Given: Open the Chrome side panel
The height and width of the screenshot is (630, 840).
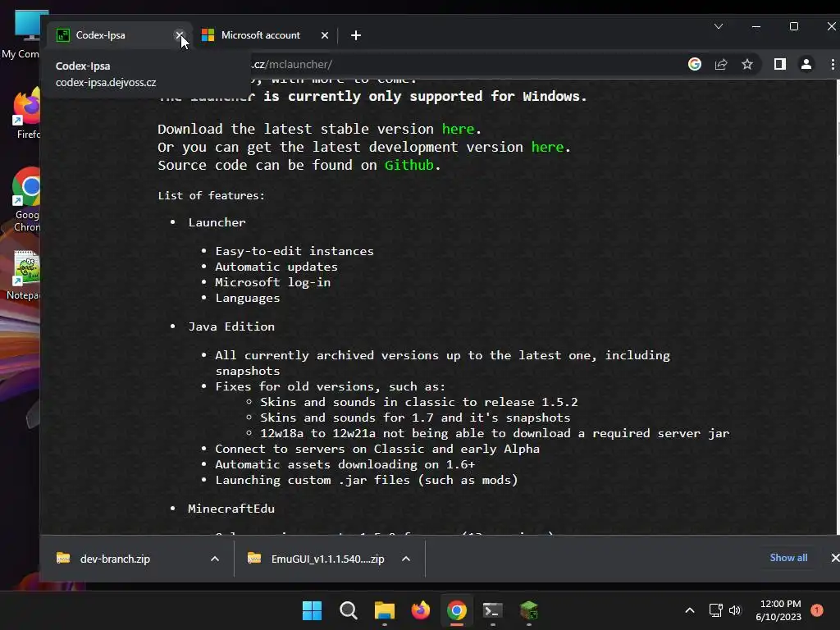Looking at the screenshot, I should [779, 64].
